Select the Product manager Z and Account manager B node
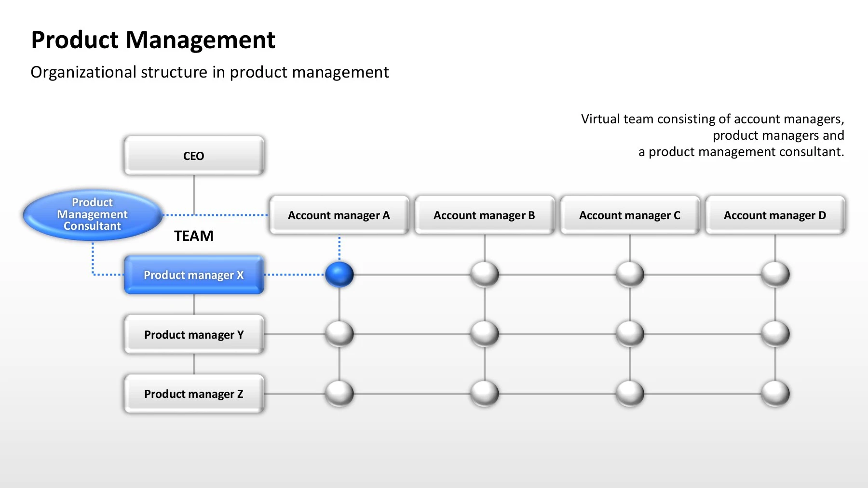This screenshot has height=488, width=868. point(485,394)
